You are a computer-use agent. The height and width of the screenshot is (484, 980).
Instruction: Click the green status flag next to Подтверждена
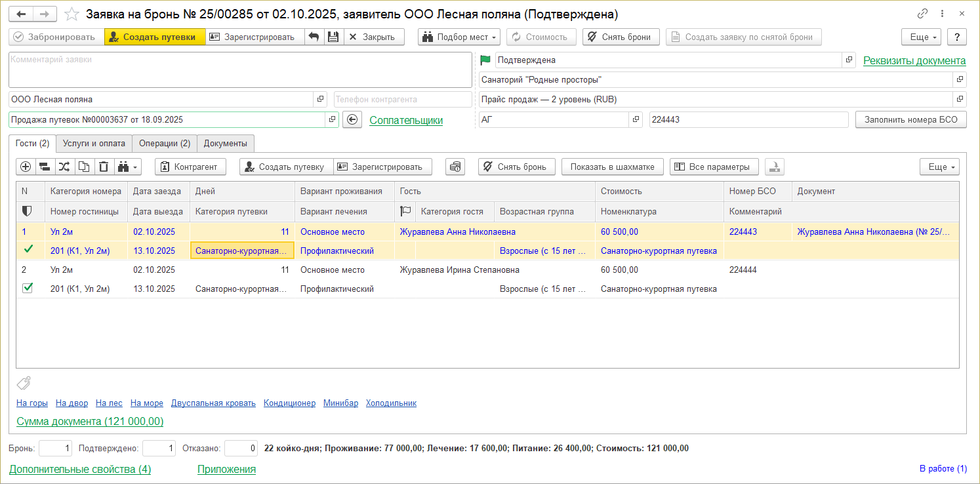[485, 60]
